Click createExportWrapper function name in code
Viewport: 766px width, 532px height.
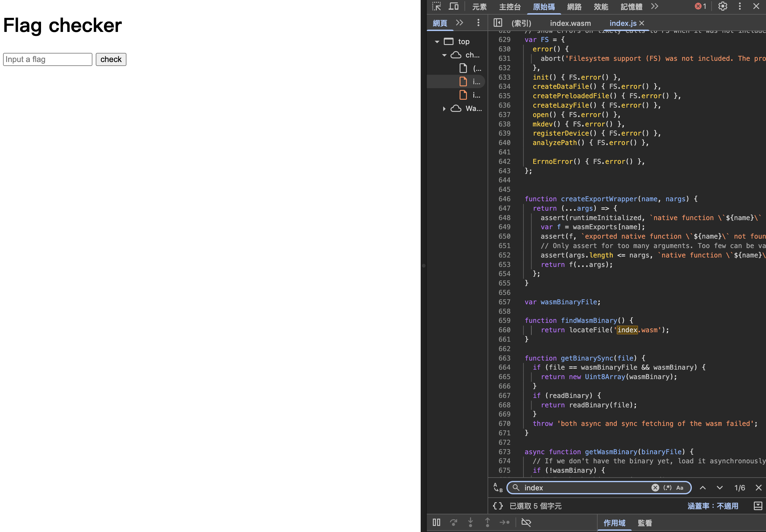pos(599,199)
